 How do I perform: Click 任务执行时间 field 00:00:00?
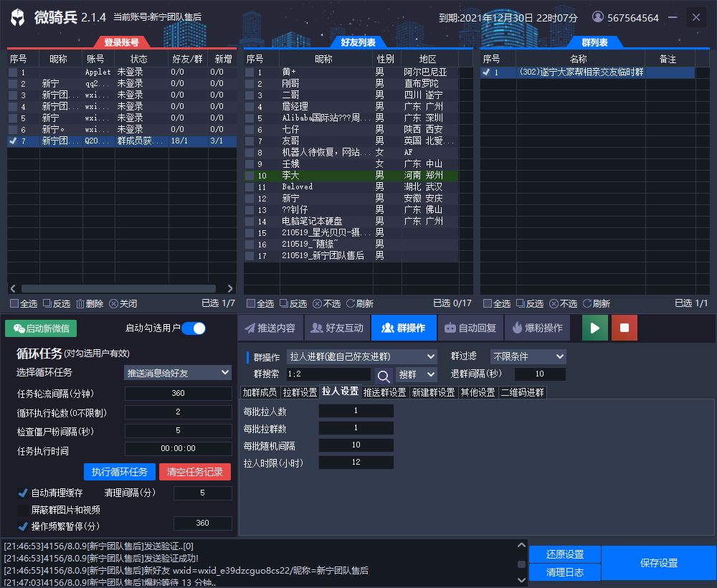click(x=178, y=449)
